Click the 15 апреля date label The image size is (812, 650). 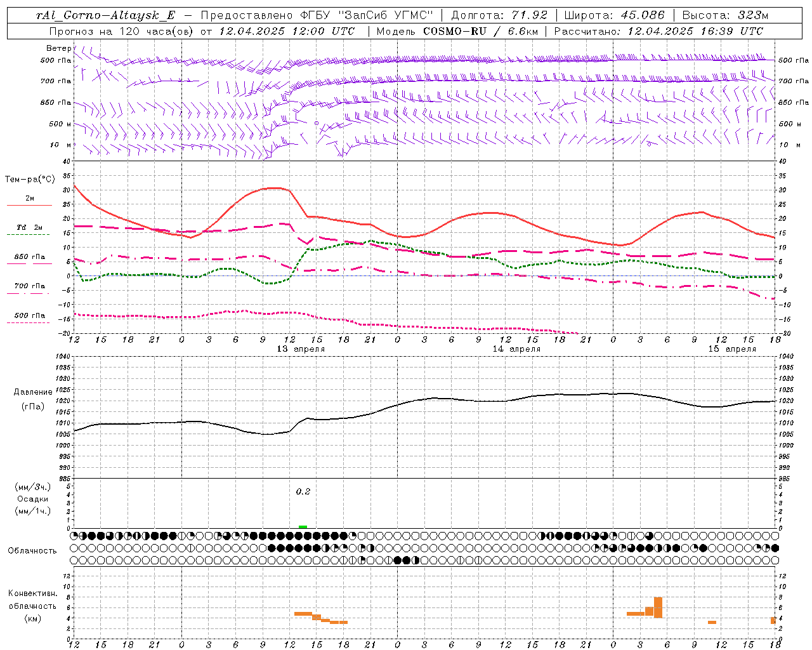coord(732,348)
